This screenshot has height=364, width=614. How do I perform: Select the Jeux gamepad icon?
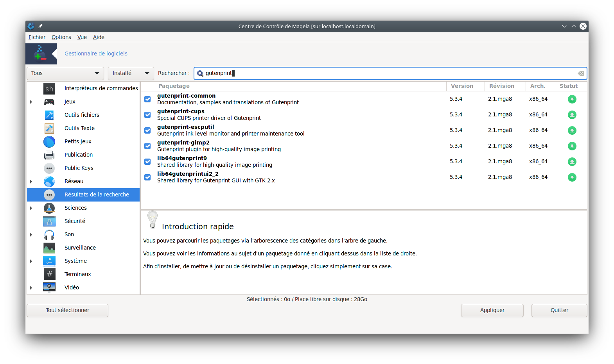click(x=49, y=102)
